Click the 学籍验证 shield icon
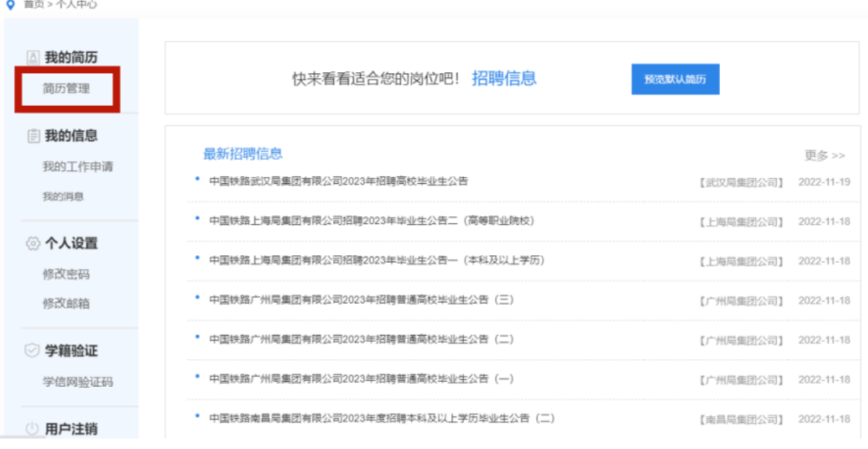The image size is (868, 449). [x=33, y=350]
